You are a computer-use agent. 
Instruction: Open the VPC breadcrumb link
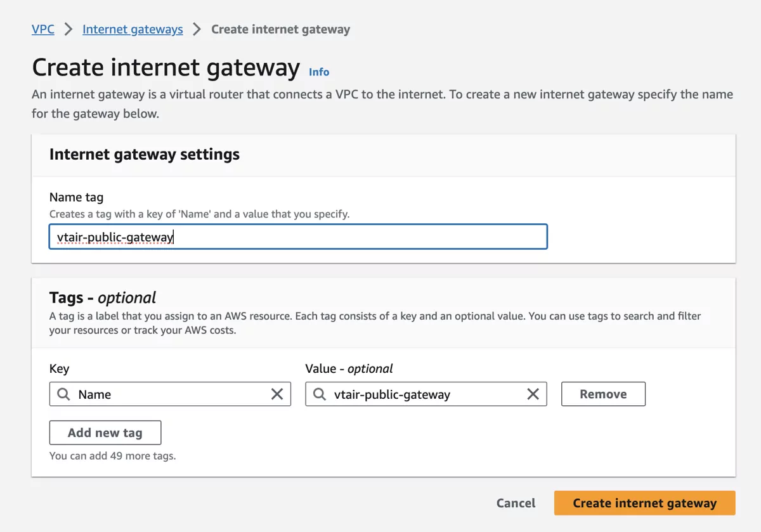point(42,29)
